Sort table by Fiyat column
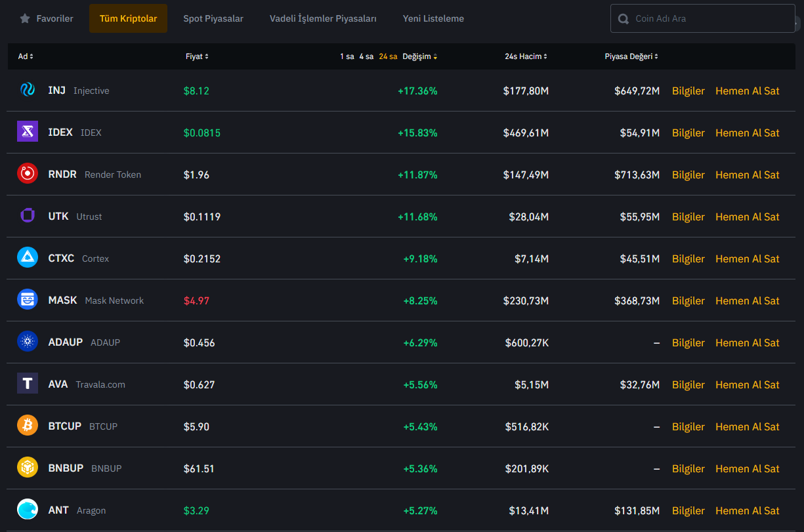This screenshot has width=804, height=532. click(x=197, y=56)
